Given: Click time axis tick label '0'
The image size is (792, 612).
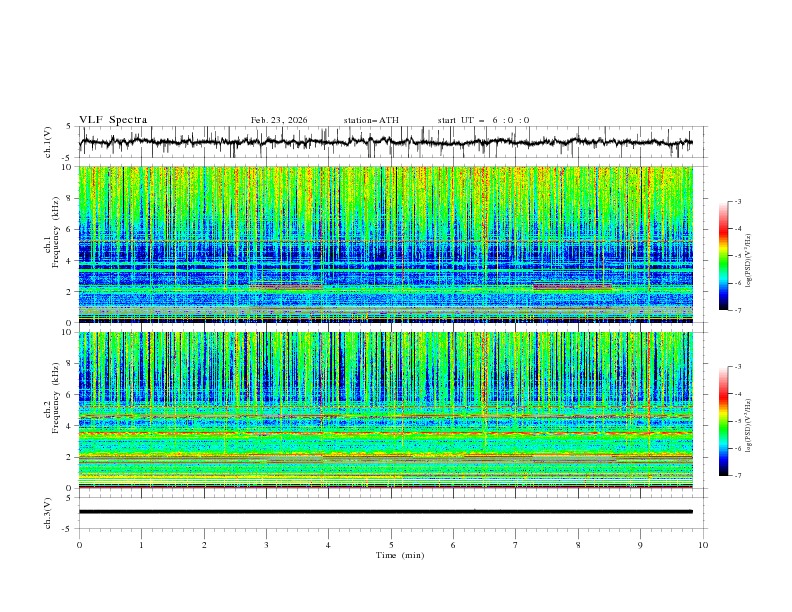Looking at the screenshot, I should click(x=79, y=545).
